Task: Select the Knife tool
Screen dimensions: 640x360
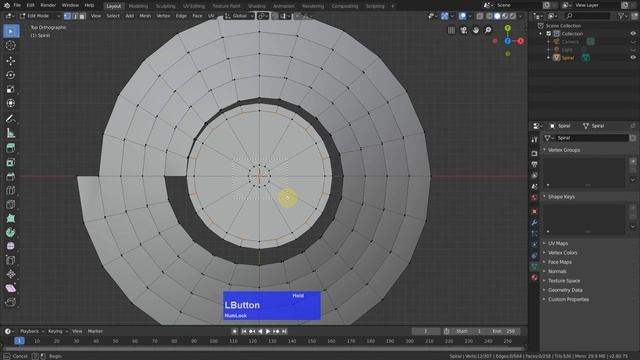Action: pyautogui.click(x=11, y=204)
